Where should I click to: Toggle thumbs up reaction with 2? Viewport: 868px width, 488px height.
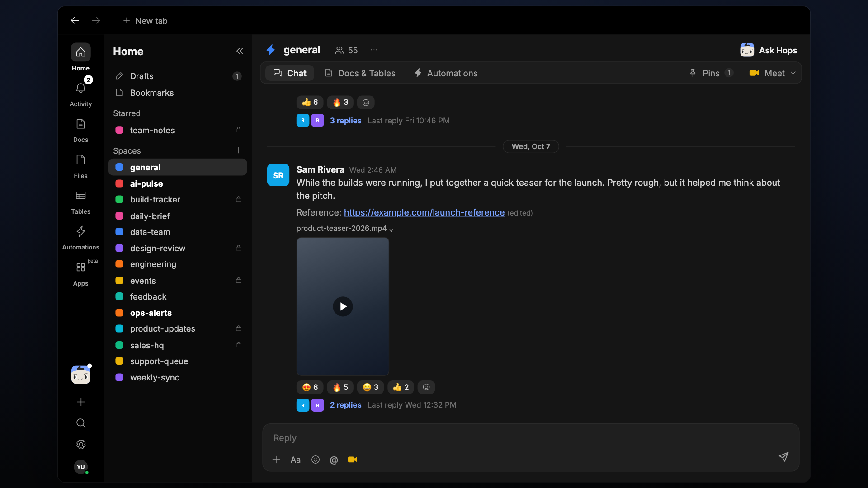tap(401, 387)
